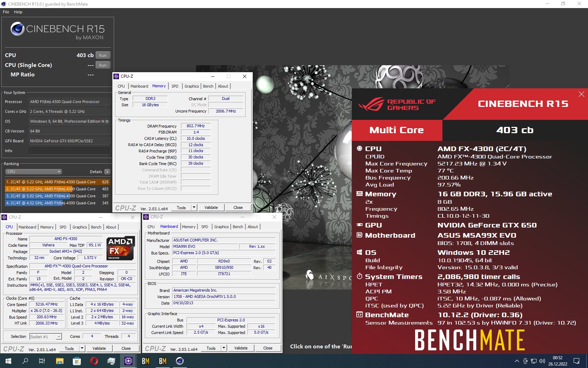Click Close in Mainboard CPU-Z window
Viewport: 588px width, 368px height.
tap(268, 348)
